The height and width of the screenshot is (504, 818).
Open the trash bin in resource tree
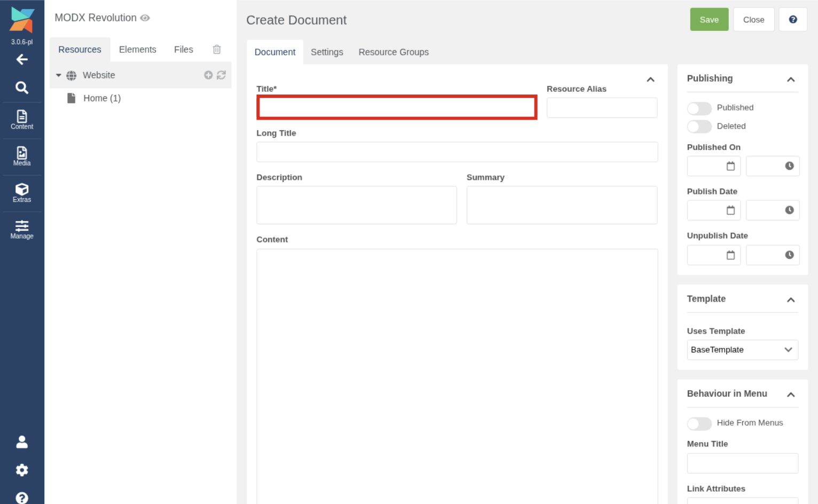[x=217, y=49]
